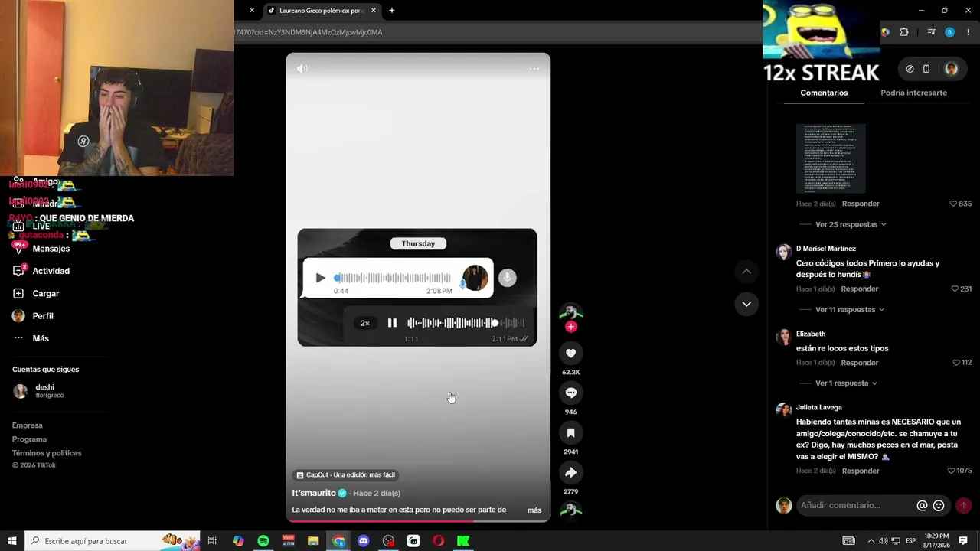Expand 'Términos y políticas' footer section

47,453
